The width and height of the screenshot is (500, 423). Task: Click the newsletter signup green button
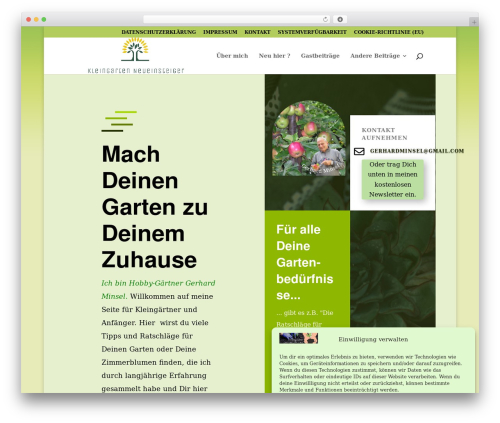pos(393,179)
